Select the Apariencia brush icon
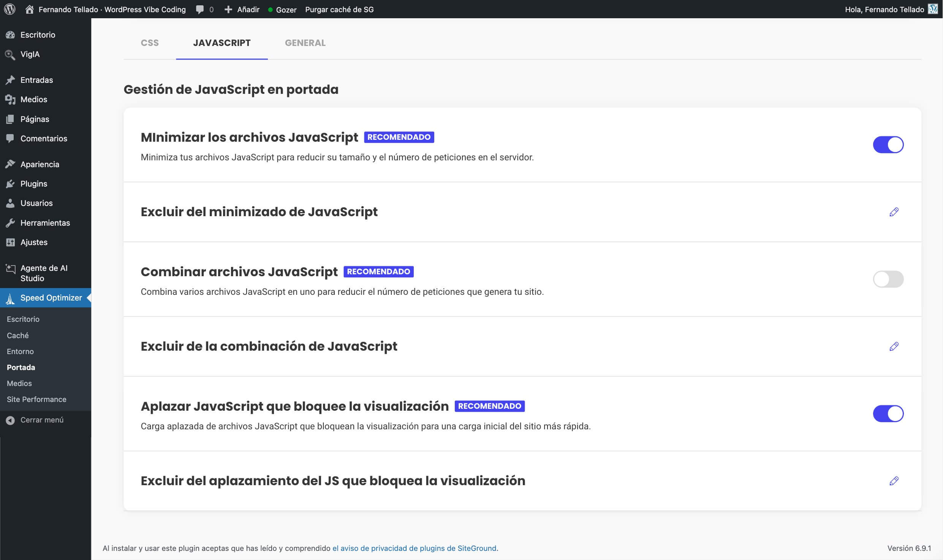 tap(10, 164)
